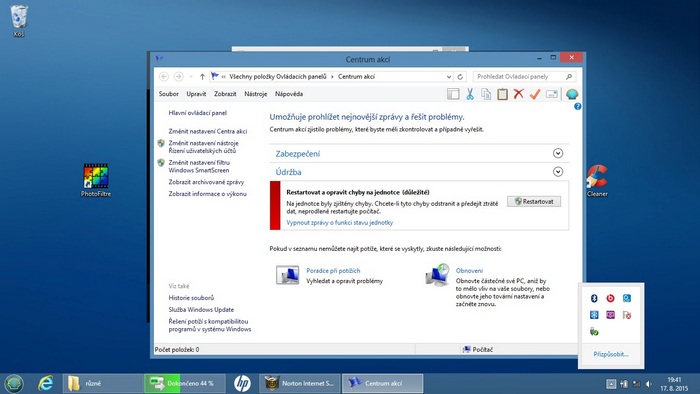Click the volume speaker icon in system tray

coord(649,384)
